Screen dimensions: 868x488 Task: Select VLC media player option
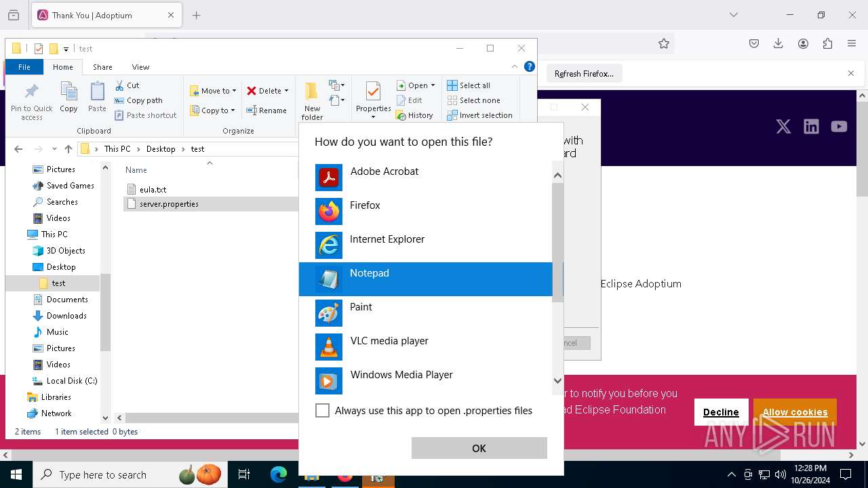click(x=426, y=347)
